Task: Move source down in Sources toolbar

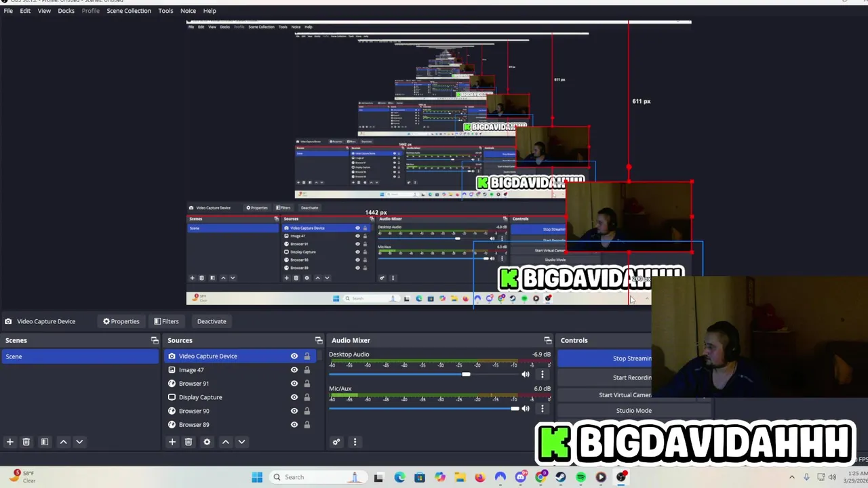Action: (x=241, y=442)
